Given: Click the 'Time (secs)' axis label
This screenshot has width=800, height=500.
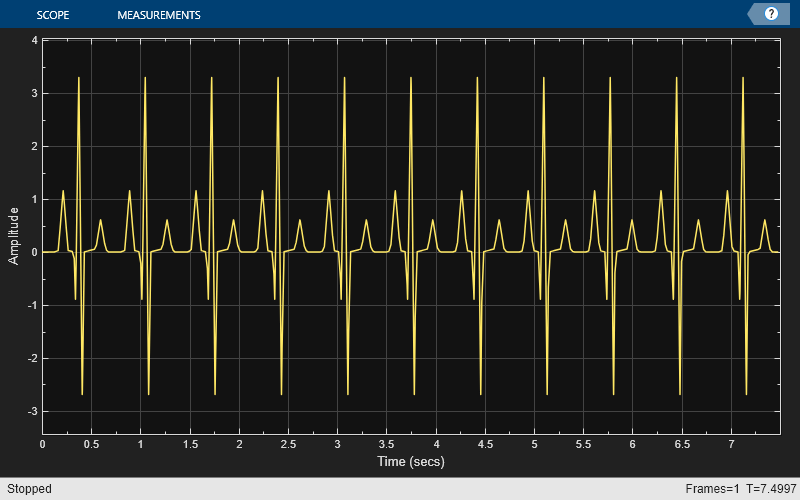Looking at the screenshot, I should tap(411, 461).
